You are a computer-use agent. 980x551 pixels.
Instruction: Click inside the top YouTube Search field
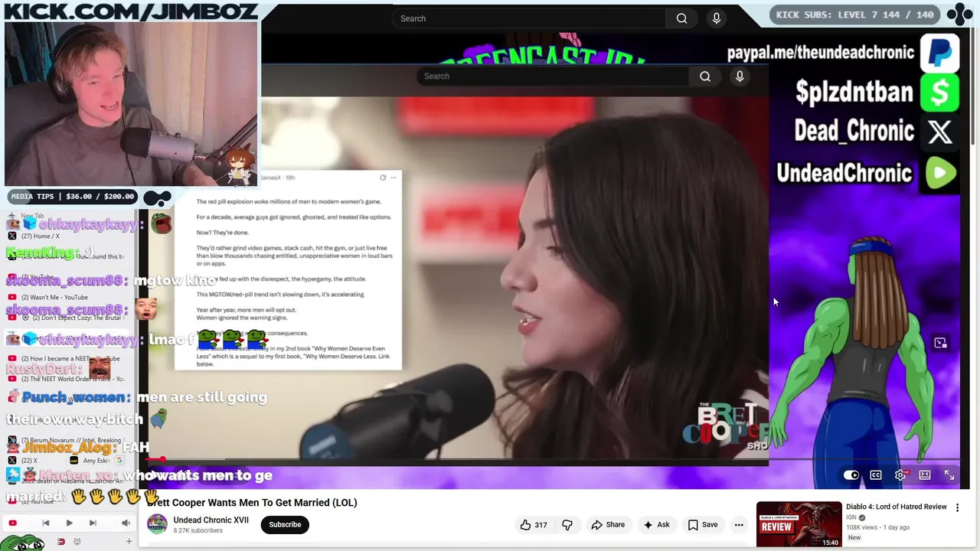point(528,18)
